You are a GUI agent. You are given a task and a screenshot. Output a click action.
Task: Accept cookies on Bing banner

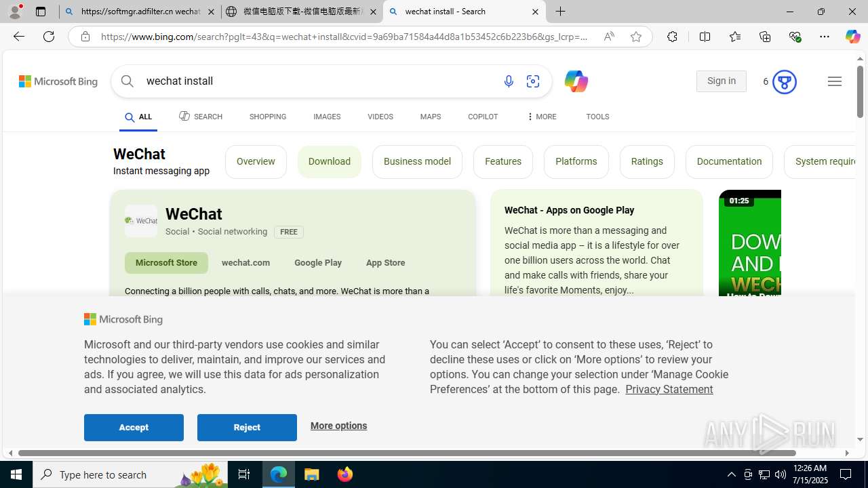134,428
